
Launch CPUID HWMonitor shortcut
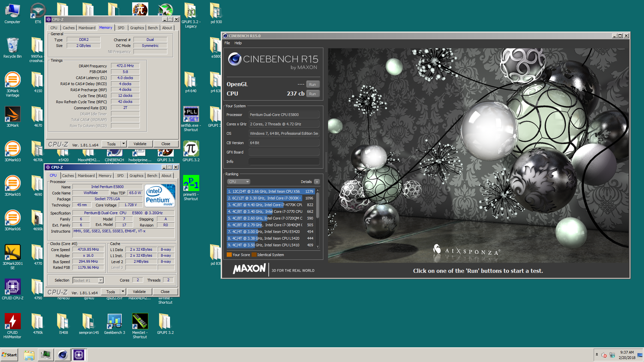[12, 326]
